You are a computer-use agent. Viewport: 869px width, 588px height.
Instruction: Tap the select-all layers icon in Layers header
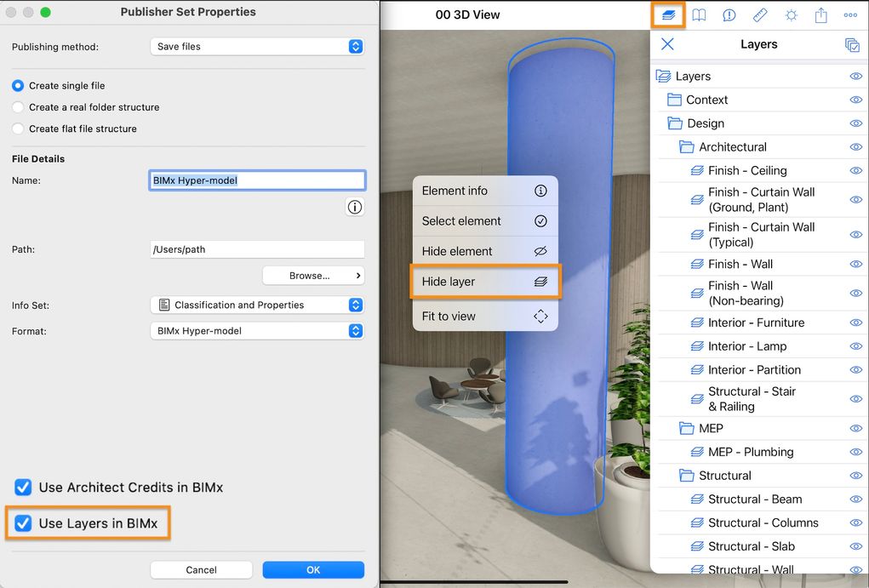click(852, 45)
